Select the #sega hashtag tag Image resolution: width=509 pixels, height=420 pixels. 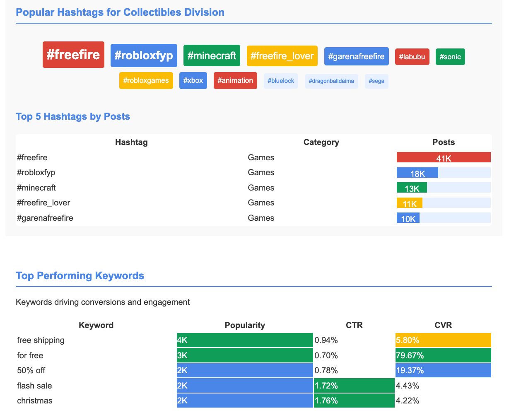(x=376, y=81)
